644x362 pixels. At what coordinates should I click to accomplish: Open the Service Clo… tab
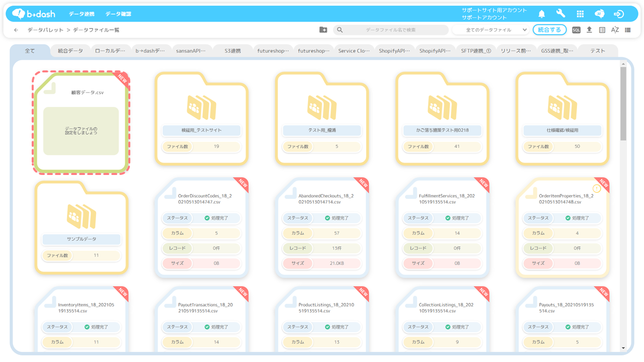click(x=354, y=51)
